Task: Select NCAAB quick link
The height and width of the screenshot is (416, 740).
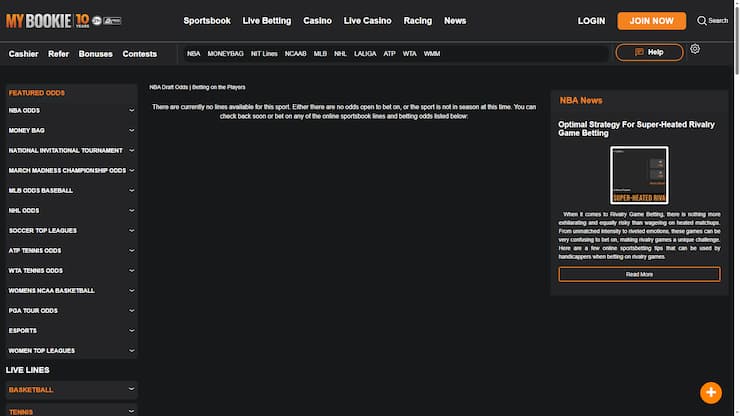Action: tap(295, 54)
